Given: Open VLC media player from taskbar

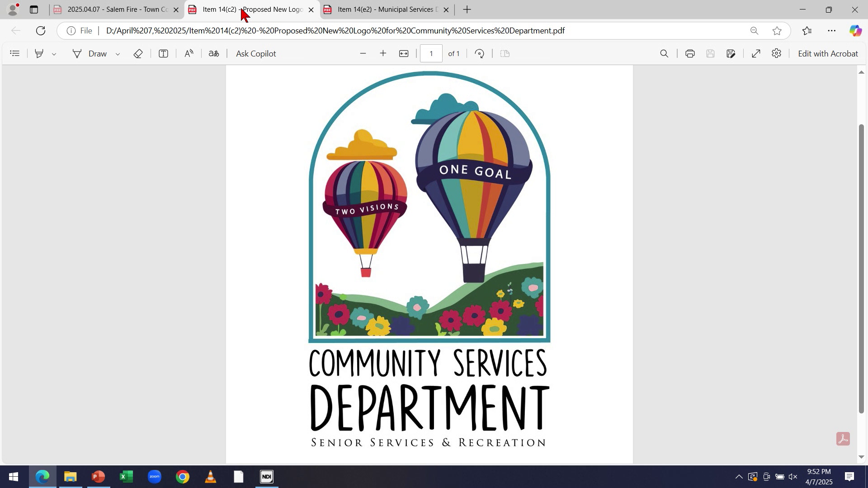Looking at the screenshot, I should point(211,477).
